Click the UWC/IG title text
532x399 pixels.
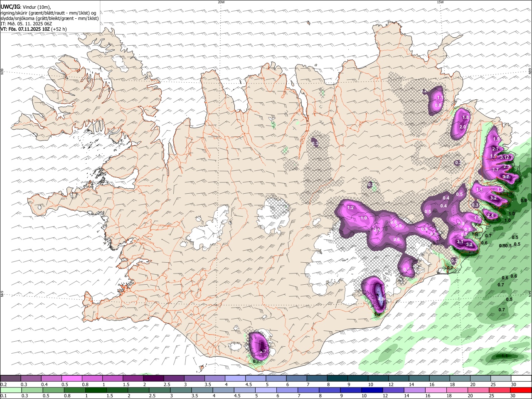[x=10, y=7]
